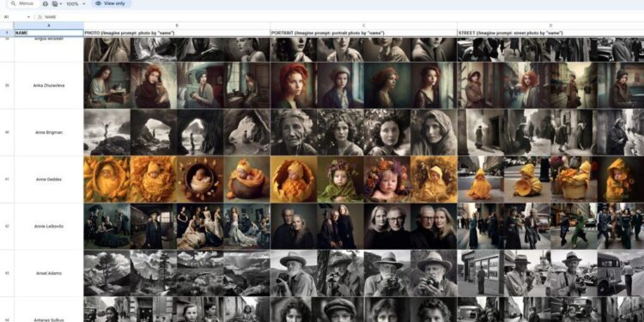Click Annie Leibovitz STREET image cell
Viewport: 644px width, 322px height.
click(x=550, y=227)
